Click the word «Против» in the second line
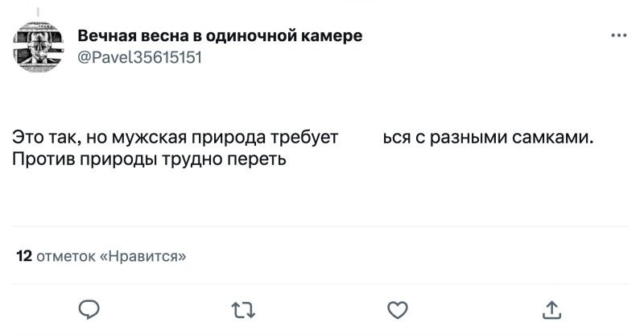This screenshot has height=335, width=644. coord(39,159)
